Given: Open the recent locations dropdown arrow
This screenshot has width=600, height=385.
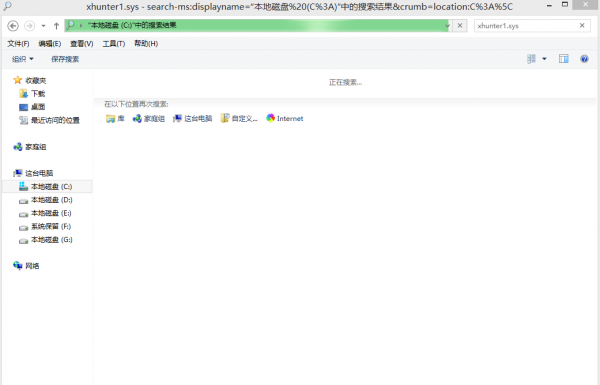Looking at the screenshot, I should [43, 26].
